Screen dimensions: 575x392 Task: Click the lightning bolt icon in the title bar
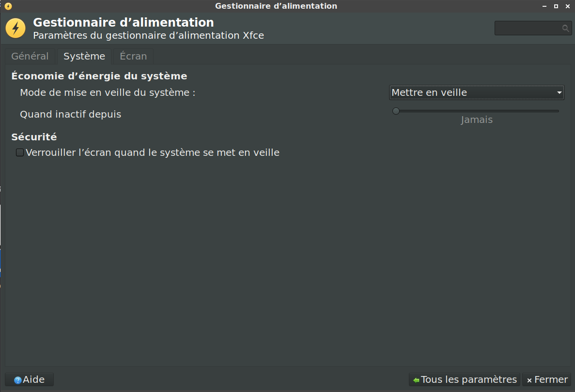[8, 6]
